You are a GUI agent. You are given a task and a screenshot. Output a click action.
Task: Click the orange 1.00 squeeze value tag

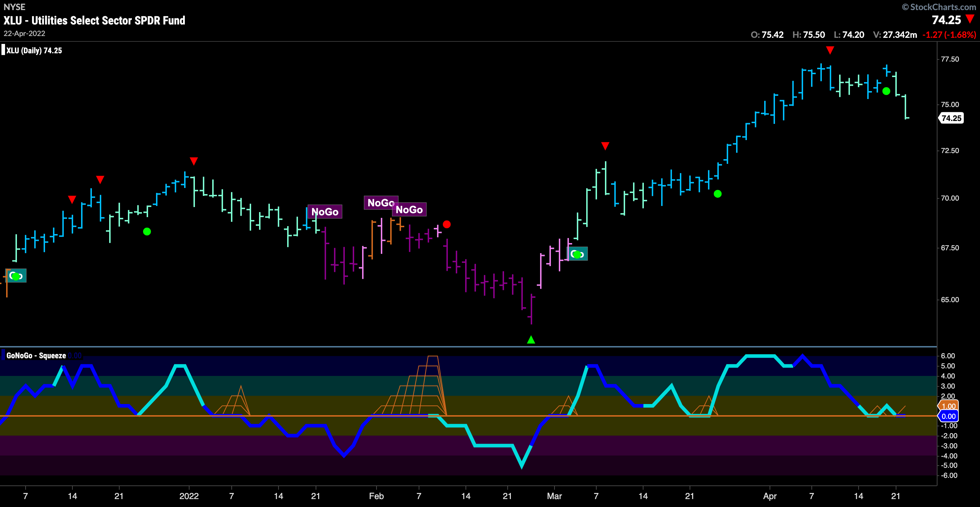point(948,406)
